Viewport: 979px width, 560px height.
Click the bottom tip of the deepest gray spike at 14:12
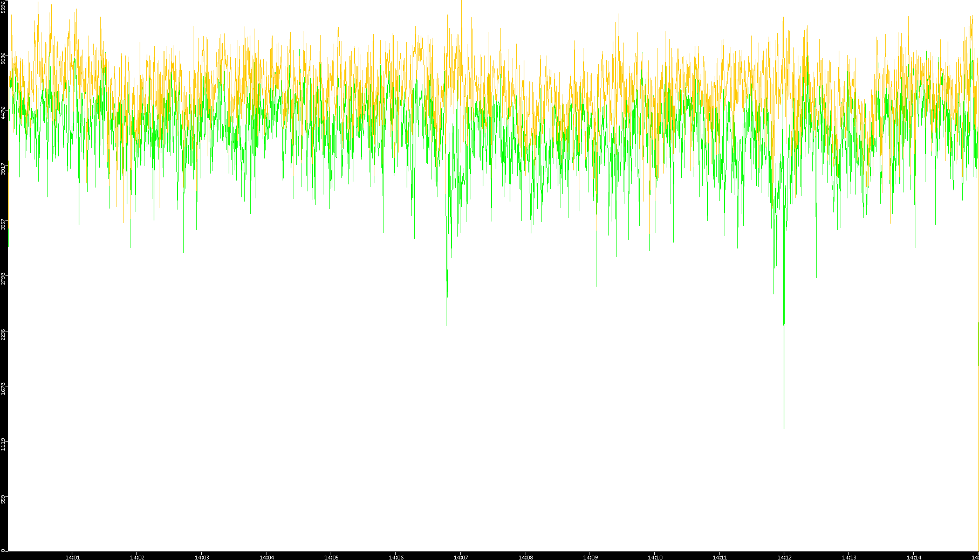click(784, 428)
